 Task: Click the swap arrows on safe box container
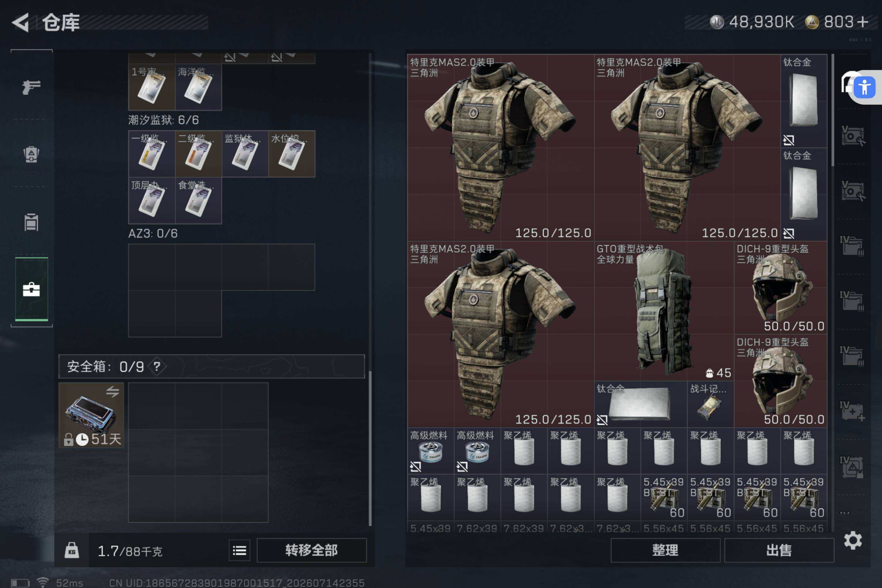(x=112, y=392)
